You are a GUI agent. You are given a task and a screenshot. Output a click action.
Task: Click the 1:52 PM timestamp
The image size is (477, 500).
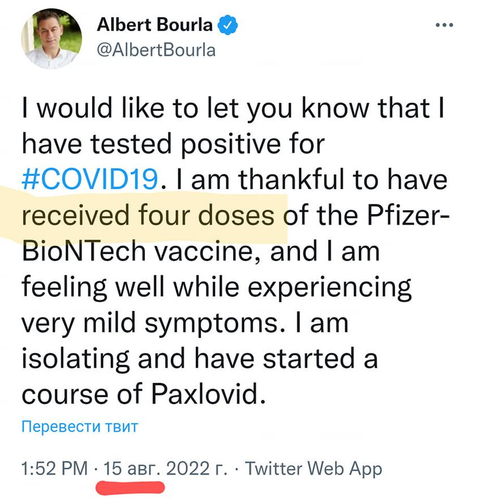[x=55, y=468]
